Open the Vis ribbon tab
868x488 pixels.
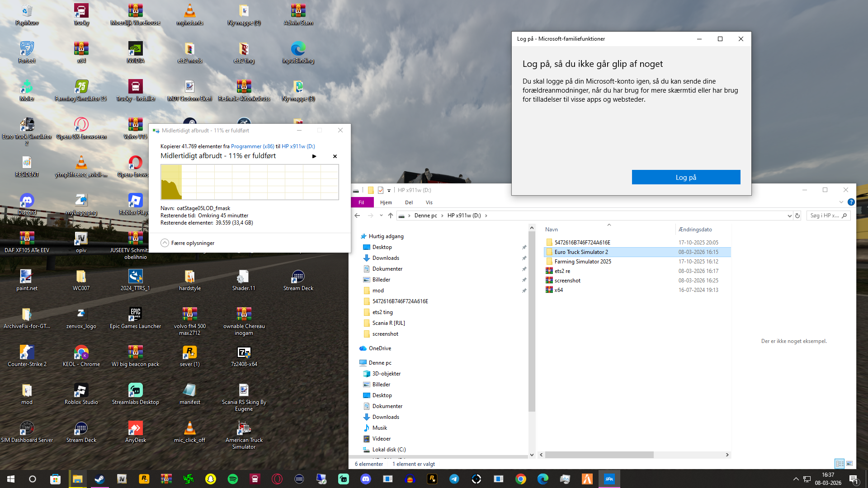429,202
